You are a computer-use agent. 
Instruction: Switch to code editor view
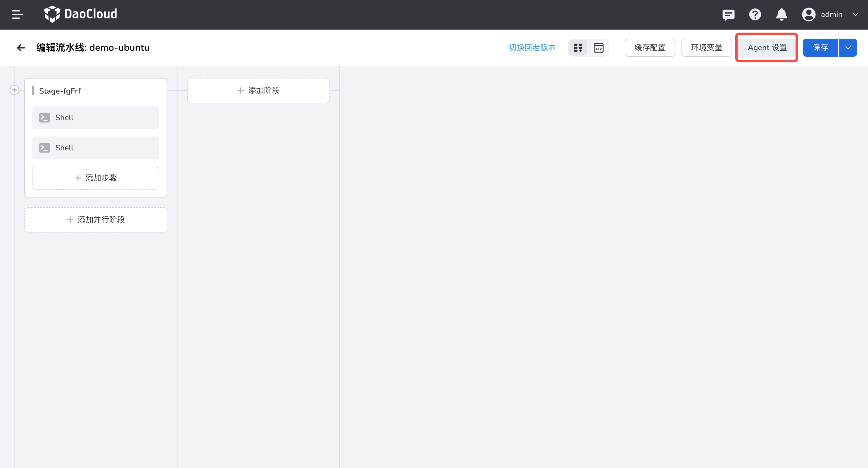pos(598,47)
